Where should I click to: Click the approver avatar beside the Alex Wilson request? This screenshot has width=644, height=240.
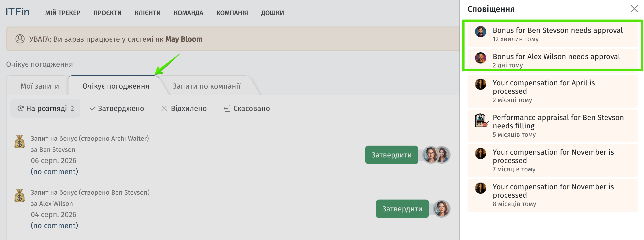[441, 209]
